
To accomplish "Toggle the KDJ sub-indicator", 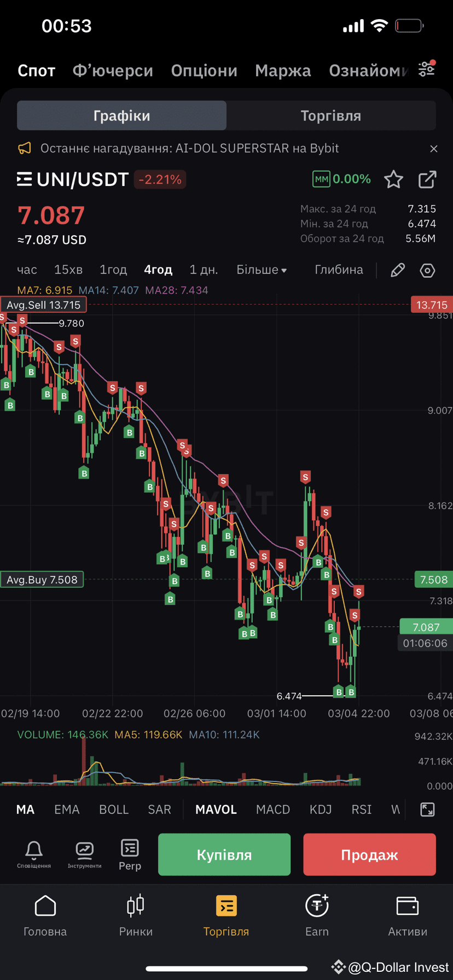I will [x=321, y=809].
